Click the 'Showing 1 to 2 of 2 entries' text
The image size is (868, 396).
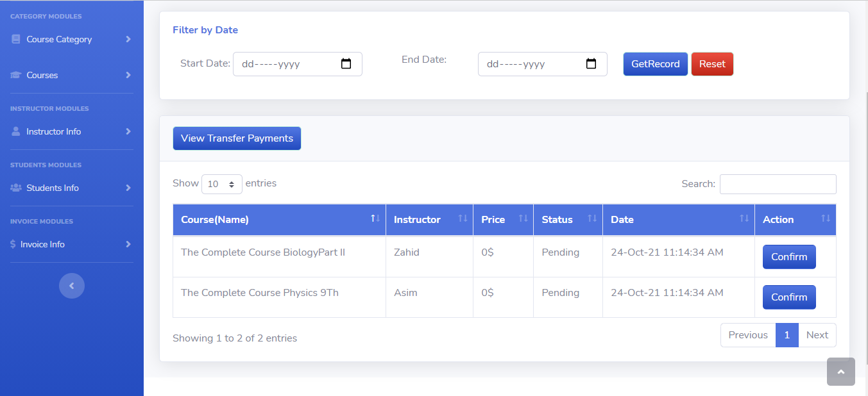pos(235,338)
